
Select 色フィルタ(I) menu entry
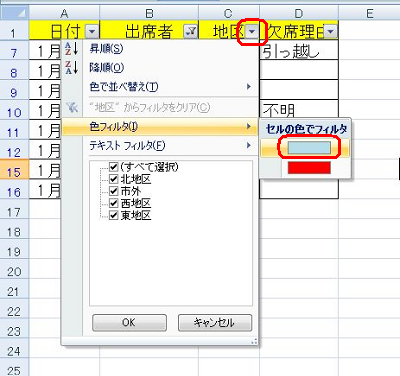tap(160, 126)
